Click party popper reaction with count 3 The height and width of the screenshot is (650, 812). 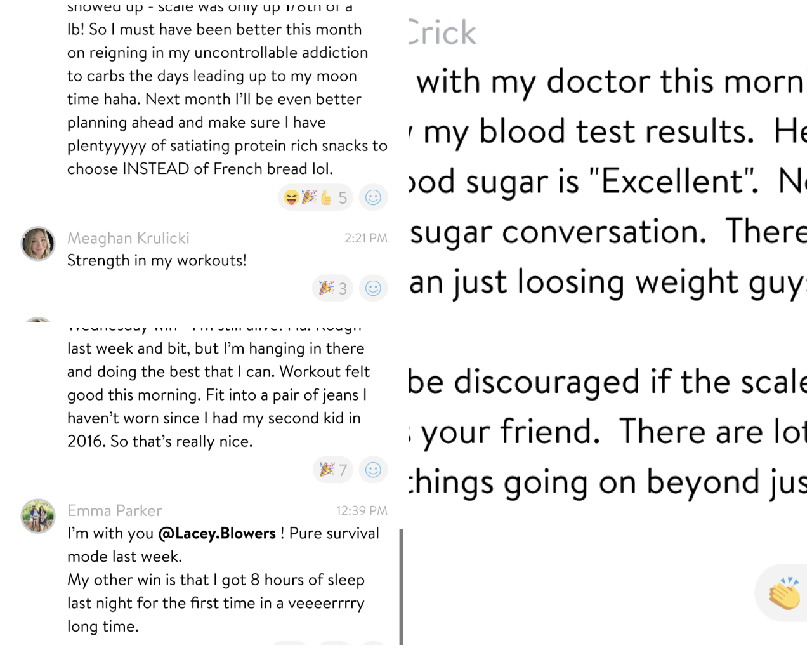[x=333, y=288]
